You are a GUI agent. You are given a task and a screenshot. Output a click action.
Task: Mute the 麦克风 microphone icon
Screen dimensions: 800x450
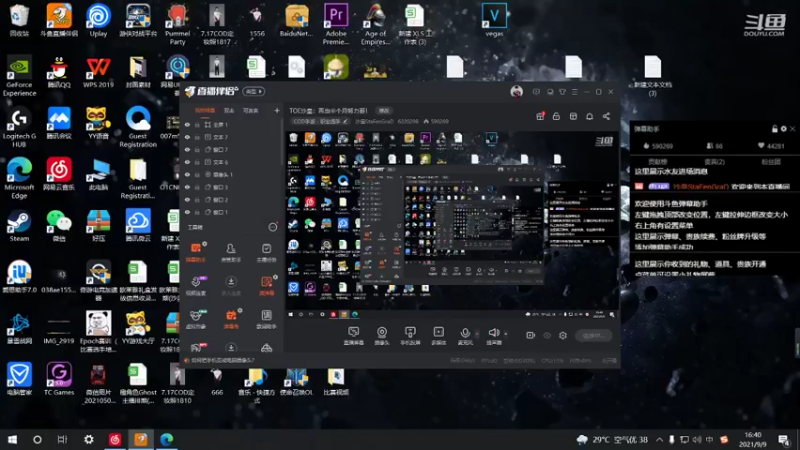(465, 333)
